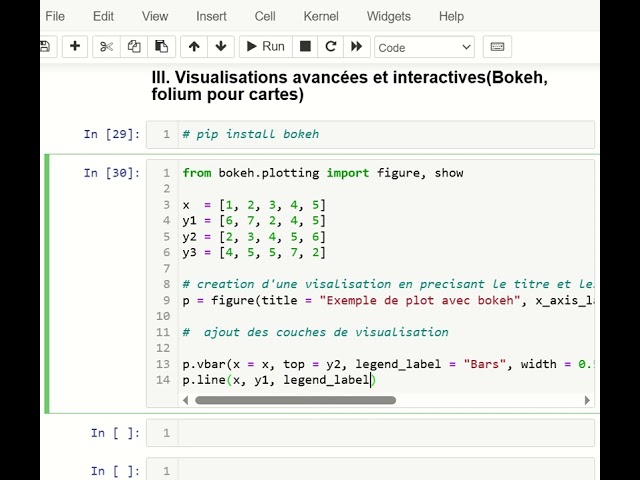The height and width of the screenshot is (480, 640).
Task: Click comment '# ajout des couches de visualisation'
Action: click(x=316, y=332)
